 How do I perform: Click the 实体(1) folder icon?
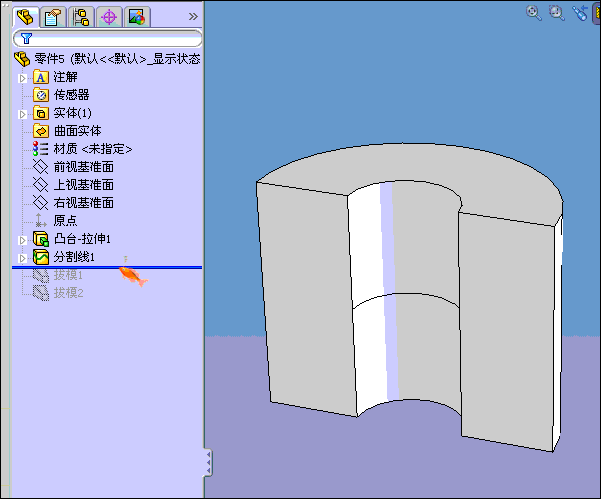[41, 113]
